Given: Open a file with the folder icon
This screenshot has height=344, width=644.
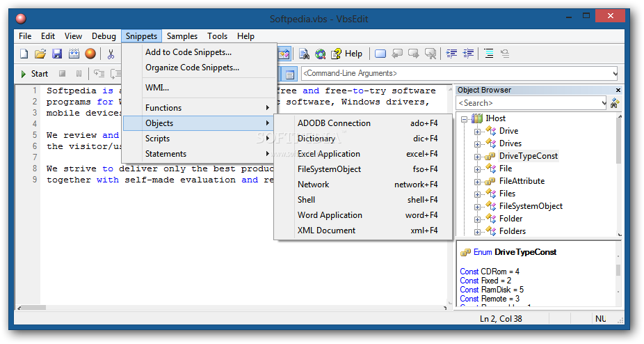Looking at the screenshot, I should click(x=40, y=54).
